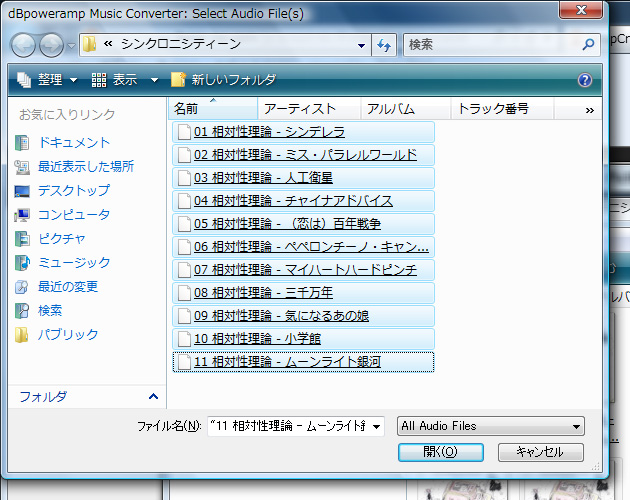Click the デスクトップ icon in favorites
The image size is (630, 500).
pos(22,191)
